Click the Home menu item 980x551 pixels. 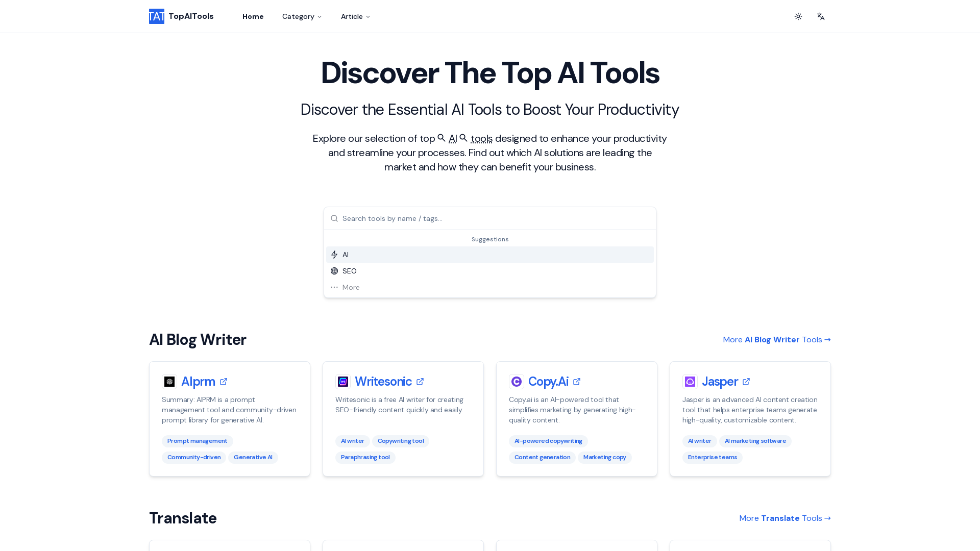(x=253, y=16)
